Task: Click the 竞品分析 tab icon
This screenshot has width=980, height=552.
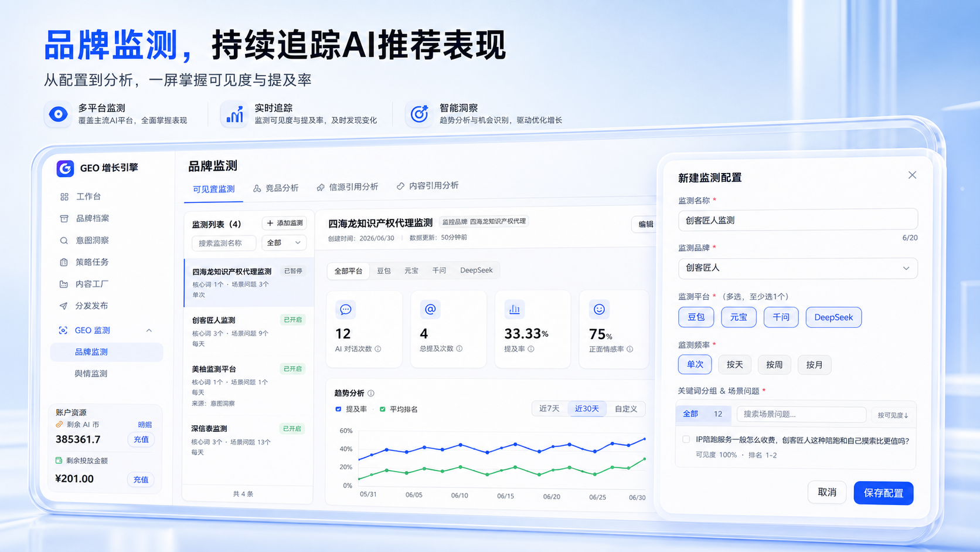Action: click(x=257, y=188)
